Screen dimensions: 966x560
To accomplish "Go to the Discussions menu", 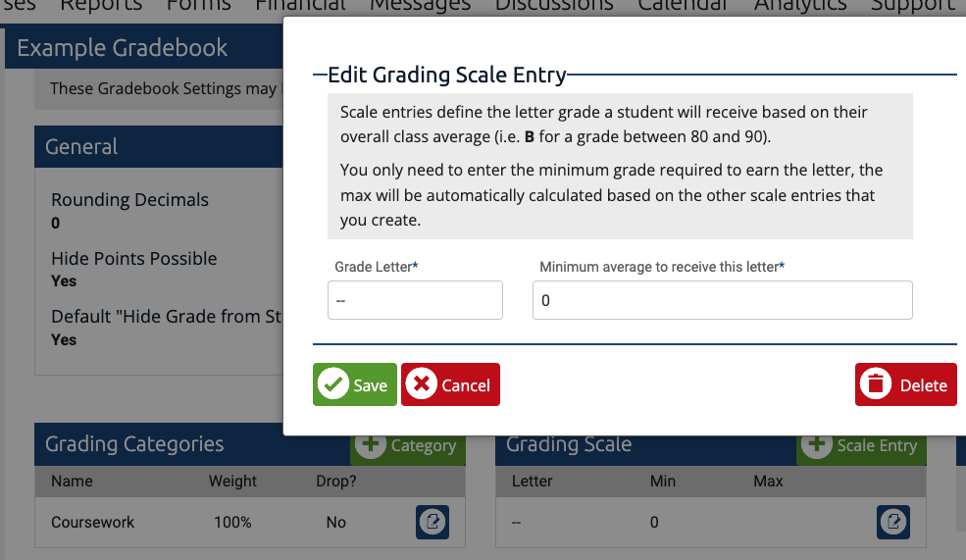I will pyautogui.click(x=554, y=6).
